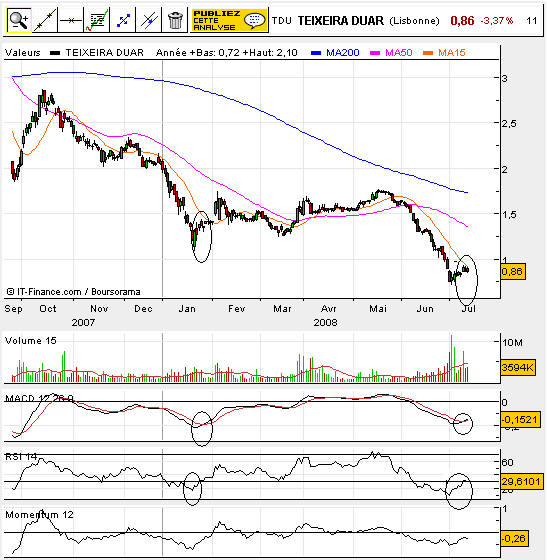
Task: Click the trash can delete icon
Action: (x=175, y=20)
